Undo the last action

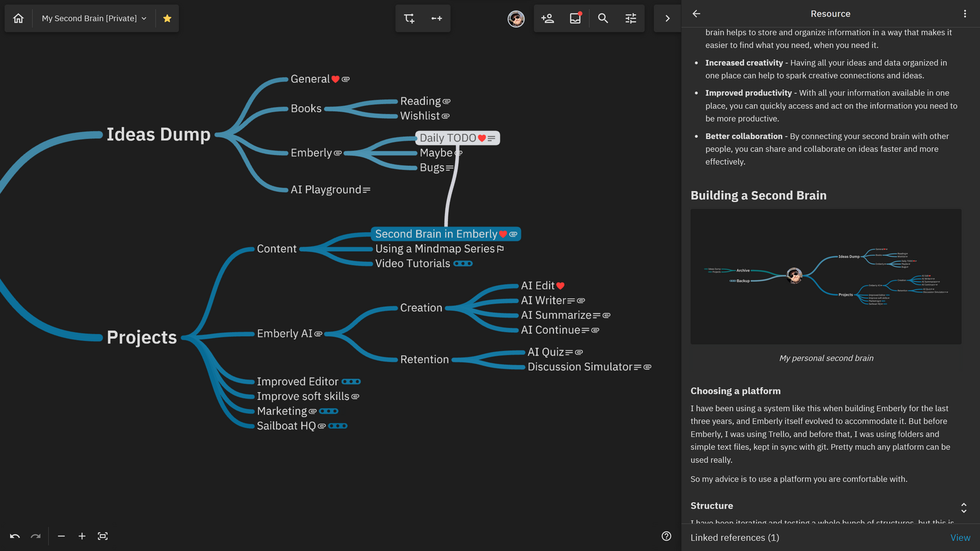[15, 536]
